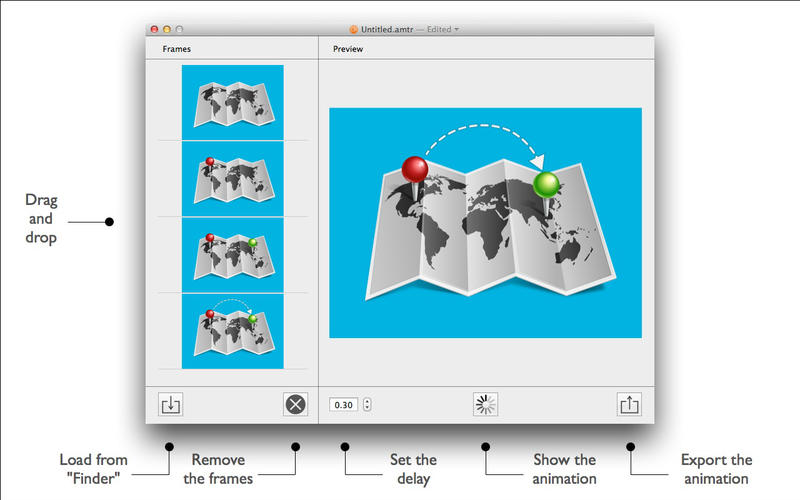The height and width of the screenshot is (500, 800).
Task: Open the export animation share icon
Action: click(629, 404)
